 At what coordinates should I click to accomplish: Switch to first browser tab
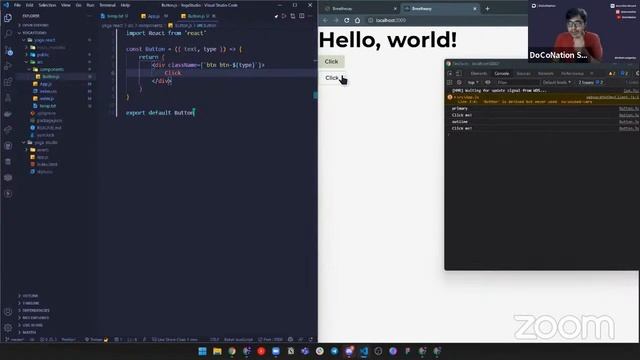point(359,9)
